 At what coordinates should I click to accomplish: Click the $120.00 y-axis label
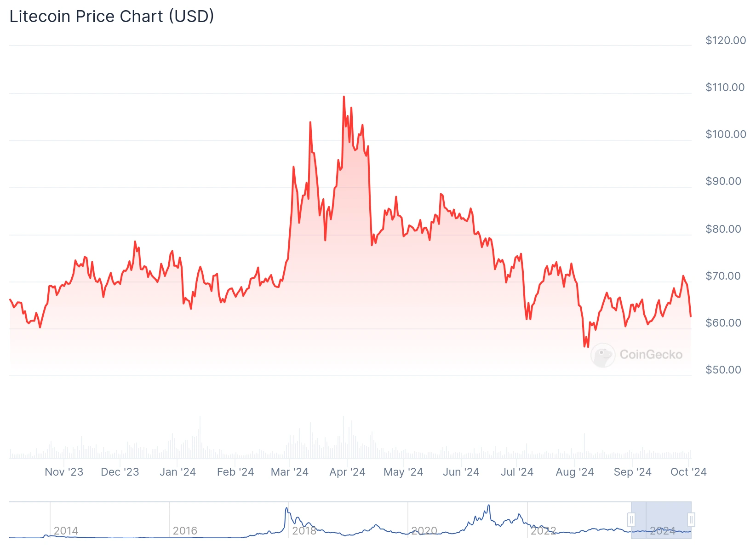click(x=726, y=40)
